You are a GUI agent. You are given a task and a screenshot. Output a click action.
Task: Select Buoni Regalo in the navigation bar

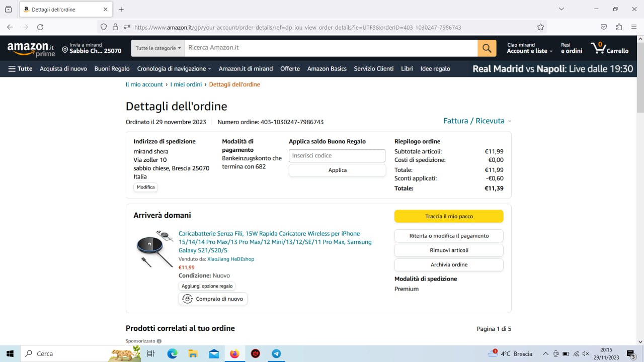[112, 69]
